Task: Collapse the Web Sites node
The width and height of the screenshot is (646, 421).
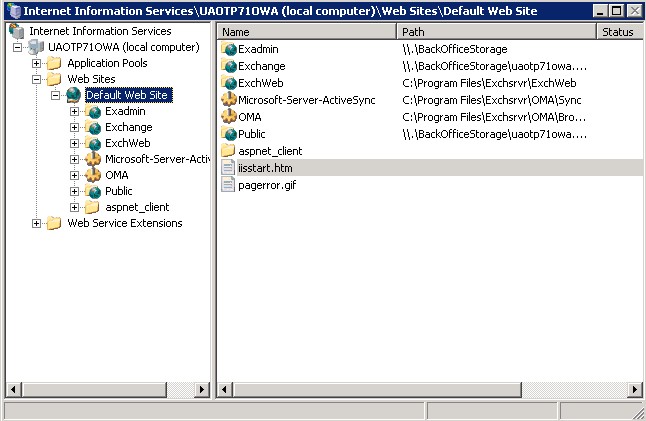Action: point(37,80)
